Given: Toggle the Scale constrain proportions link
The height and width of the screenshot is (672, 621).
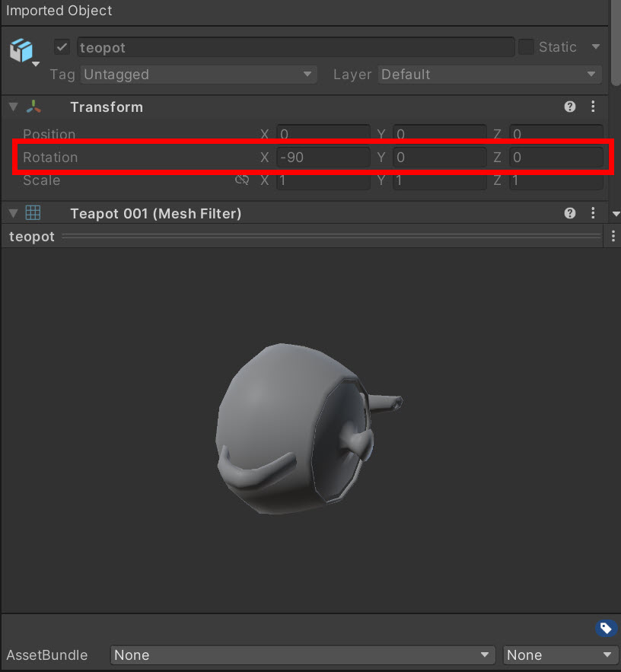Looking at the screenshot, I should 242,180.
